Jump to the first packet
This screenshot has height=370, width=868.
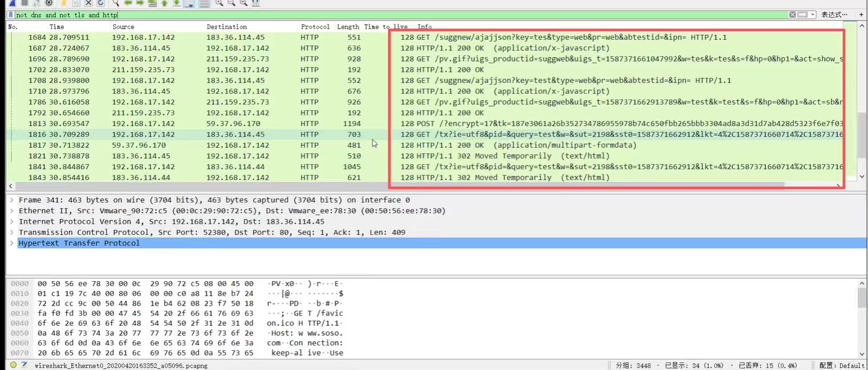[165, 3]
